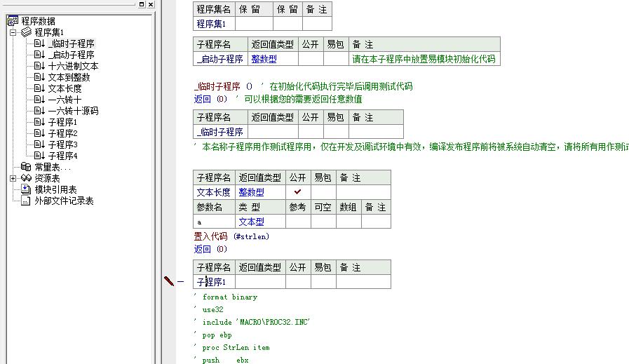This screenshot has height=364, width=629.
Task: Click the 文本到整数 subroutine icon
Action: click(x=39, y=77)
